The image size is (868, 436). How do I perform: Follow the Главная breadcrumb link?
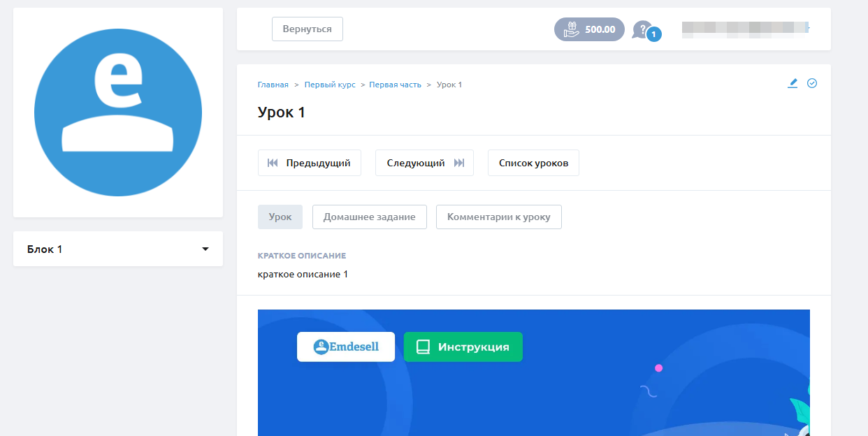coord(273,85)
